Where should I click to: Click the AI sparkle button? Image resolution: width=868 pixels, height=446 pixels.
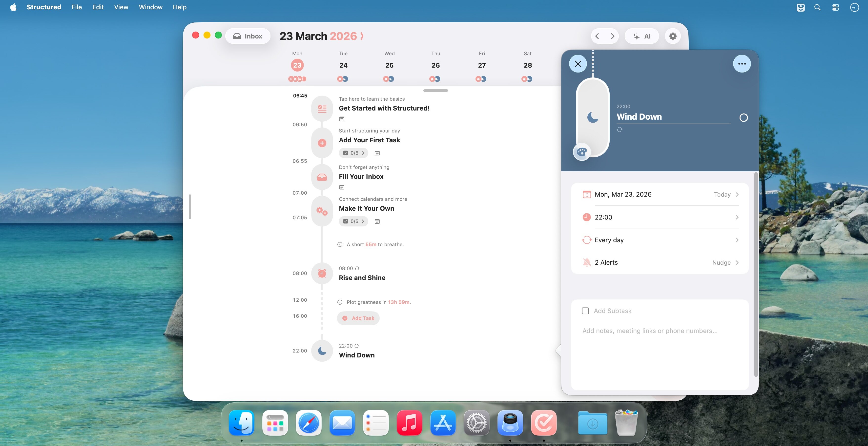point(641,36)
